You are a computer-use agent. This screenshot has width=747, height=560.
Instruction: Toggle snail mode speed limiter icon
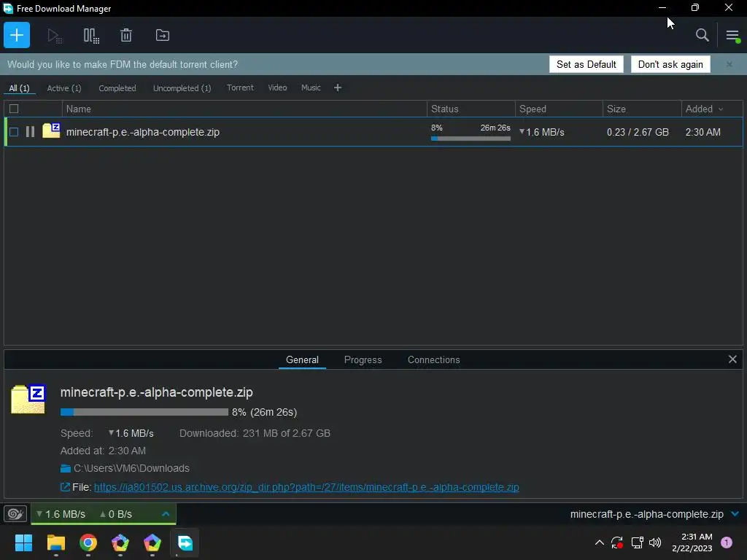15,514
